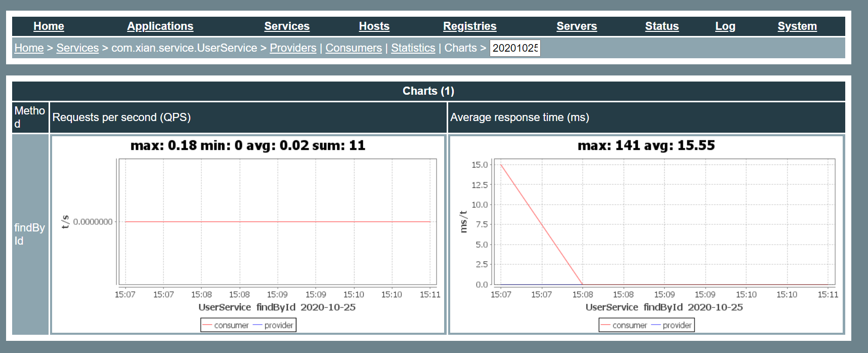This screenshot has width=868, height=353.
Task: Open the Servers menu
Action: click(577, 26)
